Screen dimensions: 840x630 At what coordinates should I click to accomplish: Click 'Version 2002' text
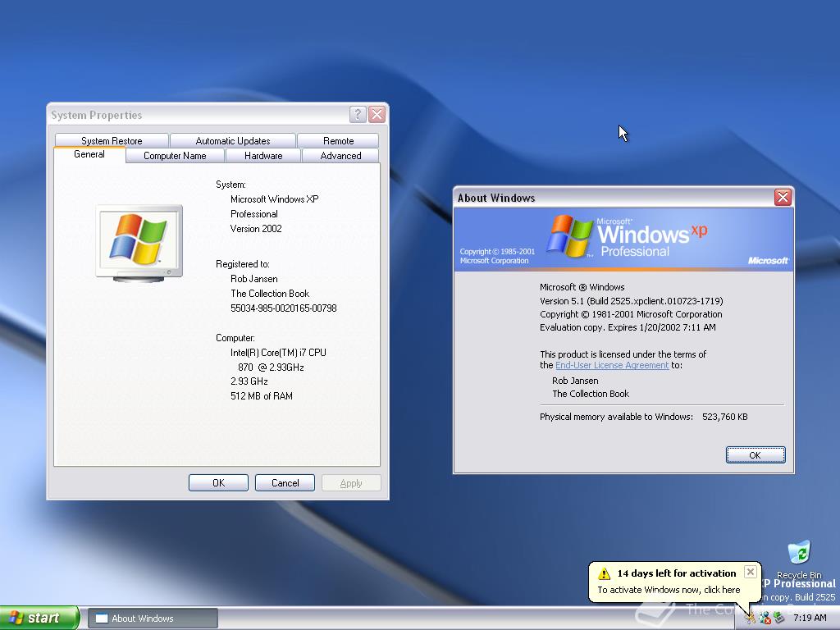(256, 228)
